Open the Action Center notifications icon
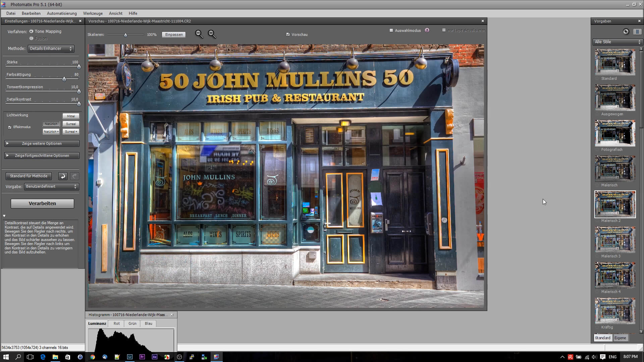The image size is (644, 362). point(603,357)
